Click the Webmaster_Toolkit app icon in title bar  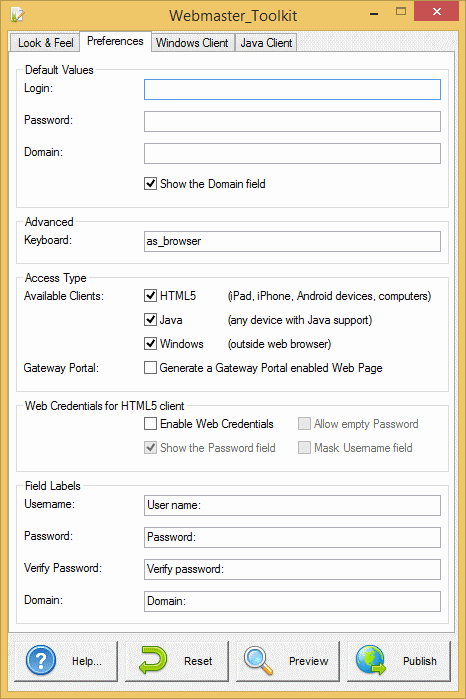(17, 15)
